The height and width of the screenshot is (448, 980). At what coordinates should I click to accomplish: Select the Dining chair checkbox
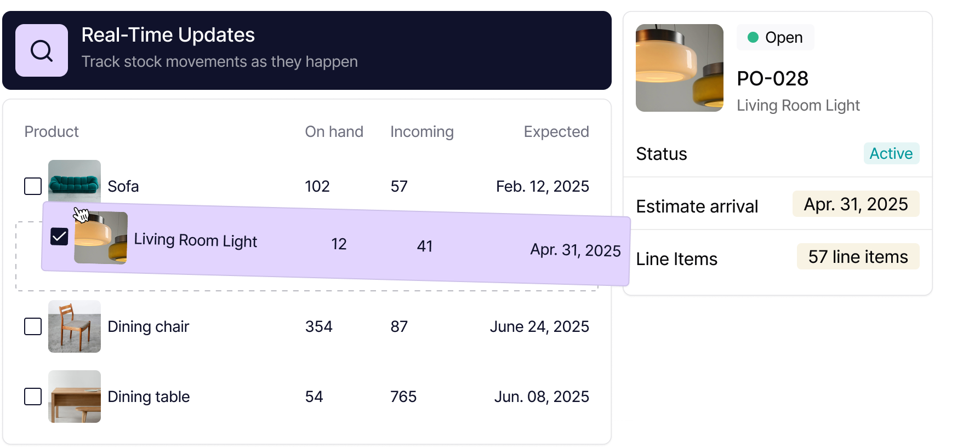(33, 326)
